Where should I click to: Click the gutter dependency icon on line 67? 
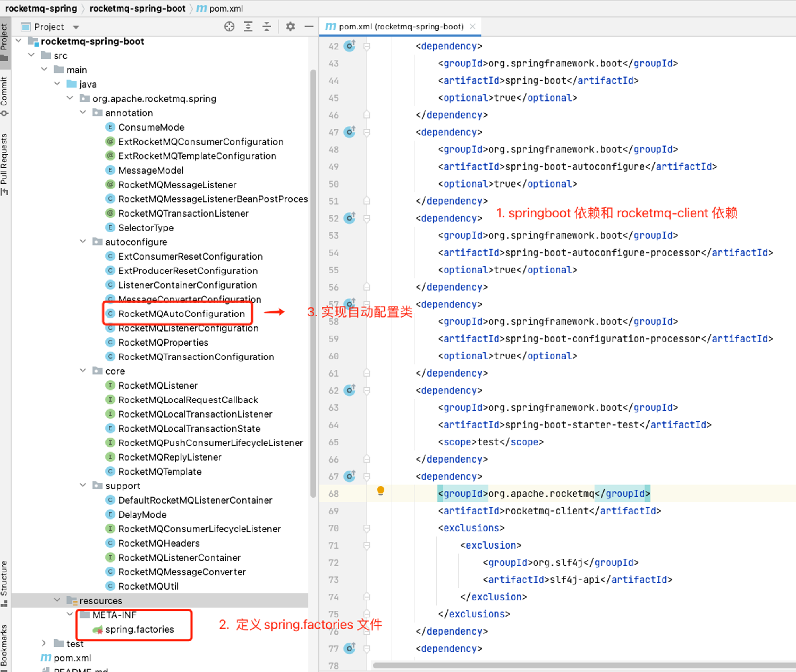(x=349, y=476)
